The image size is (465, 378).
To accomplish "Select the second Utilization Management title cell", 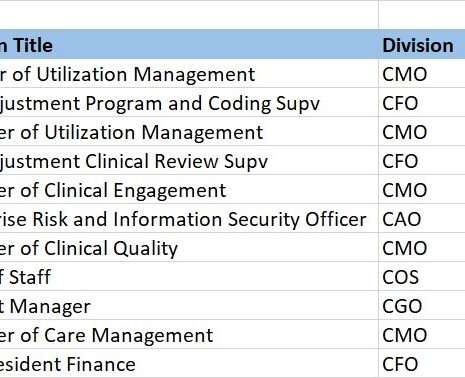I will coord(189,131).
